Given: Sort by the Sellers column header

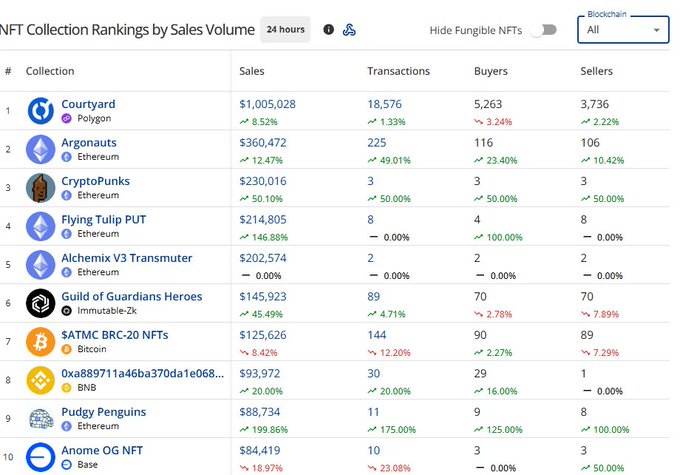Looking at the screenshot, I should [x=596, y=71].
